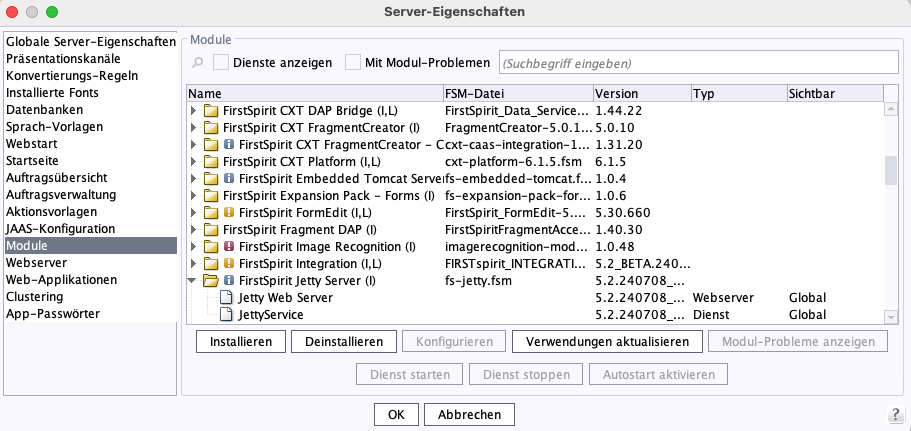Collapse FirstSpirit Jetty Server node
Image resolution: width=911 pixels, height=431 pixels.
tap(193, 281)
